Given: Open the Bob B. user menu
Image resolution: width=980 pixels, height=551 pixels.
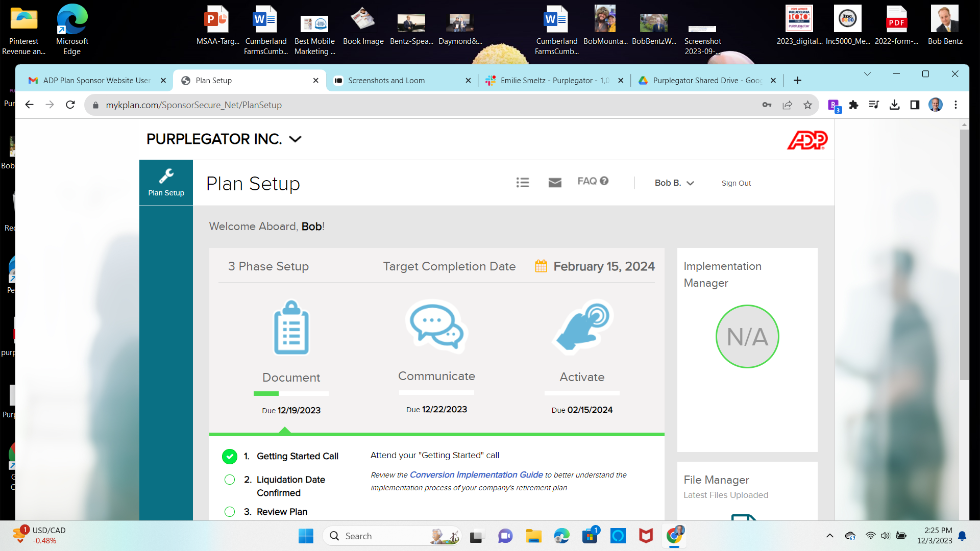Looking at the screenshot, I should click(x=674, y=183).
